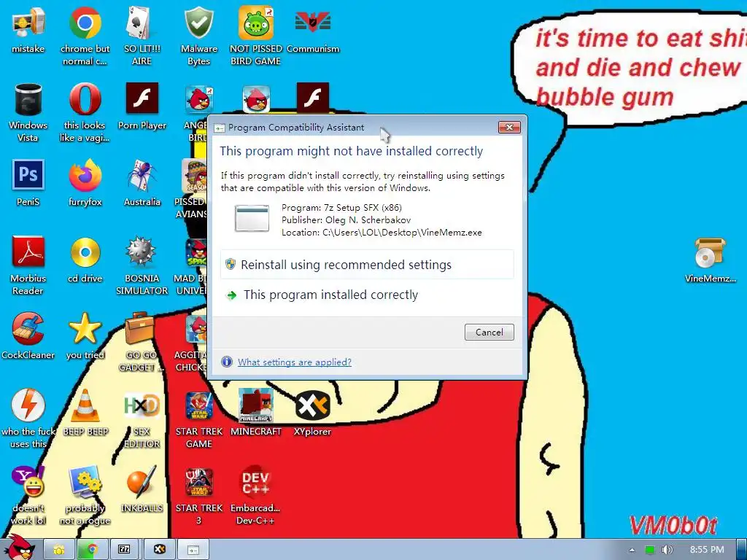Click the green network tray icon
Viewport: 747px width, 560px height.
(x=649, y=550)
